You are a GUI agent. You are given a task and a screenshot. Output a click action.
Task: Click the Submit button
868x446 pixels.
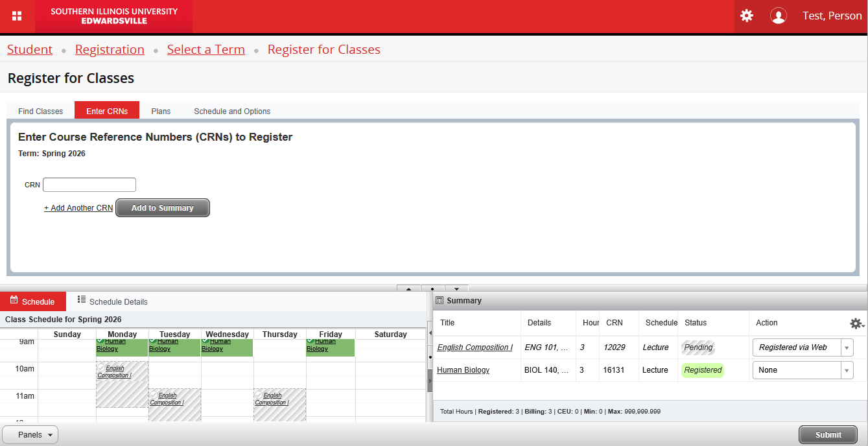828,435
